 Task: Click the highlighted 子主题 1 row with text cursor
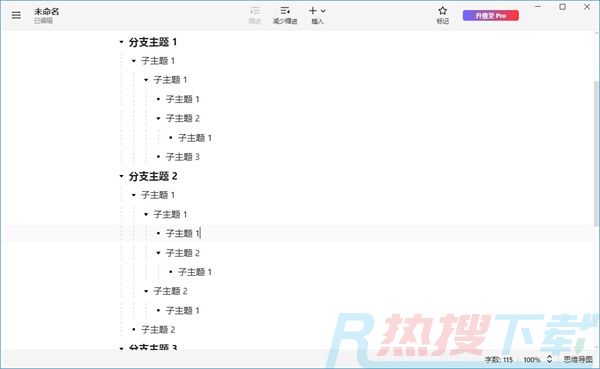coord(299,233)
